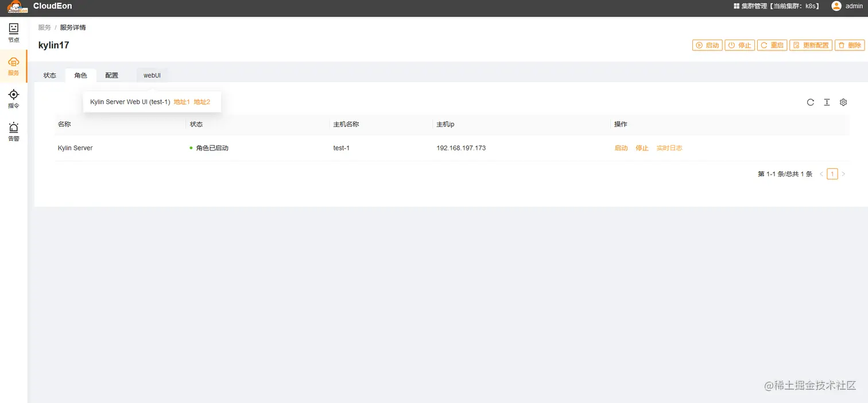Image resolution: width=868 pixels, height=403 pixels.
Task: Click the 主机ip column header
Action: pyautogui.click(x=445, y=124)
